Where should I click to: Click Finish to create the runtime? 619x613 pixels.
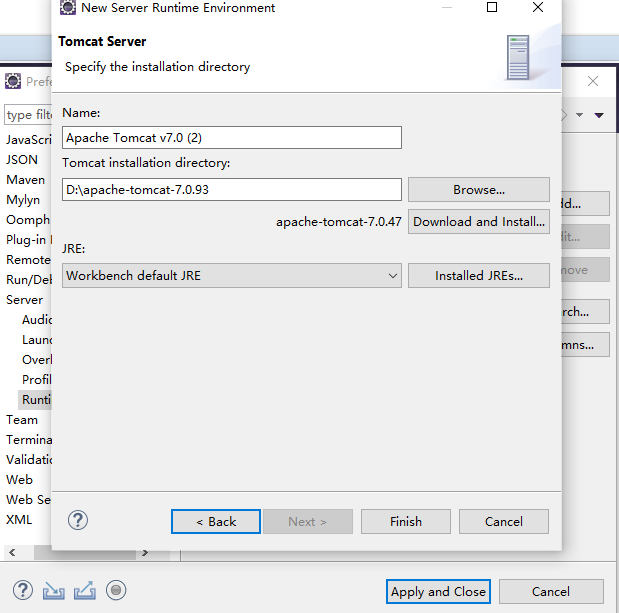click(406, 521)
